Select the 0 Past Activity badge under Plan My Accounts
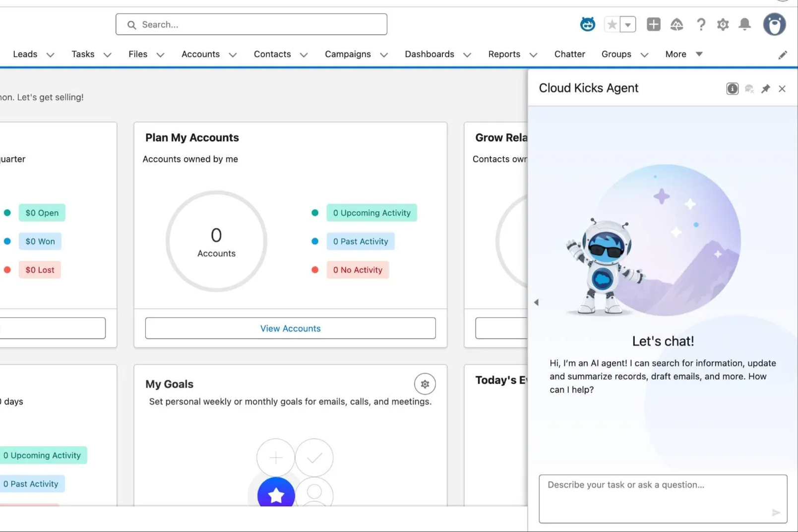The image size is (798, 532). (361, 241)
